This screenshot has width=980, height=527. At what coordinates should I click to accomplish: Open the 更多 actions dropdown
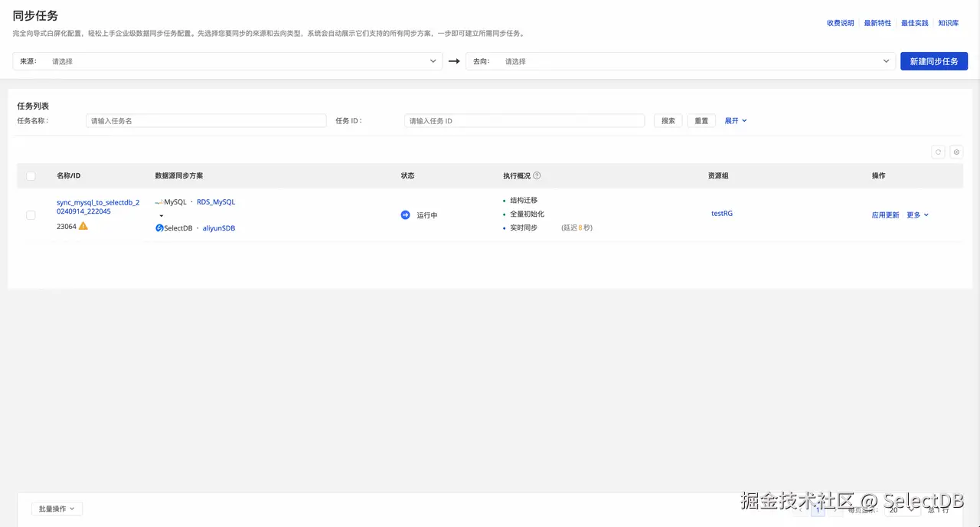(918, 215)
